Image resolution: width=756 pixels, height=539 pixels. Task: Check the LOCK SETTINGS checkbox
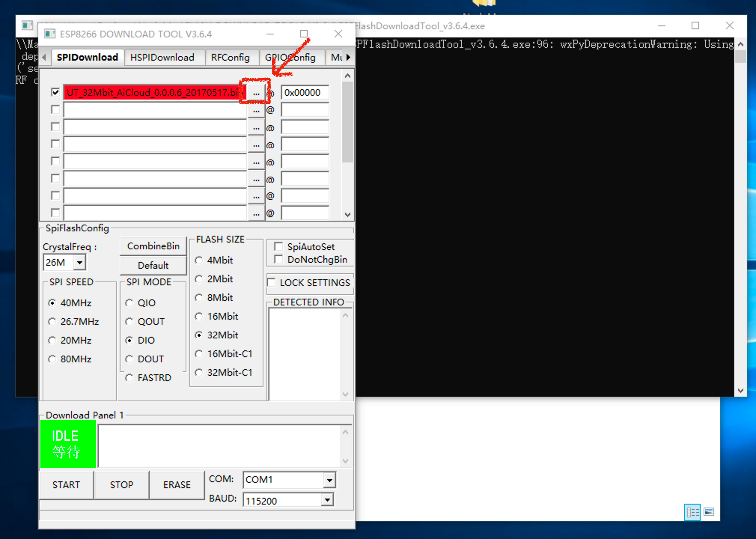[272, 282]
